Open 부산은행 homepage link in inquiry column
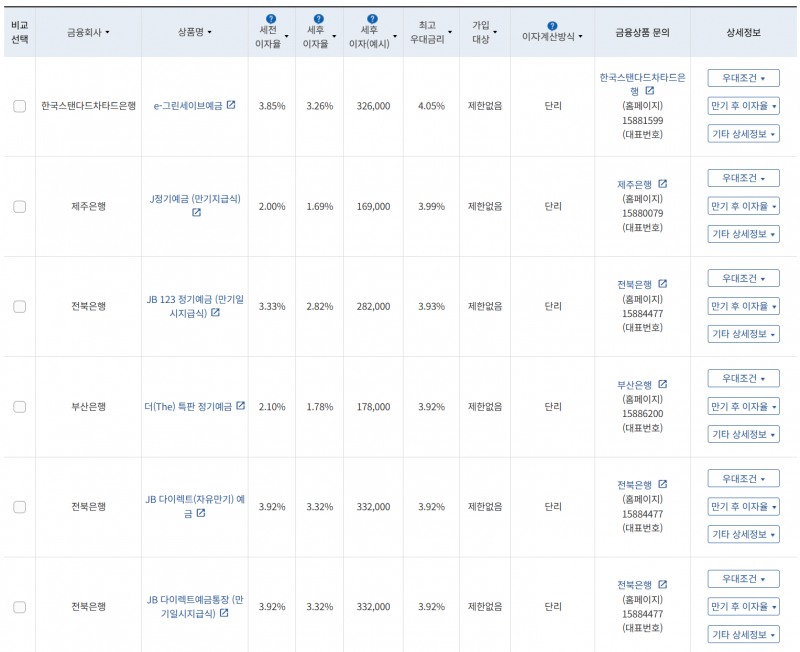The width and height of the screenshot is (800, 652). click(x=635, y=385)
